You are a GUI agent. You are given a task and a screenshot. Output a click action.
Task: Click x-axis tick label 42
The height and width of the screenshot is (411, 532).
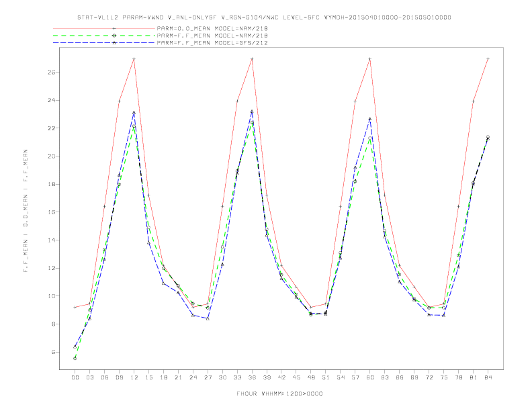tap(281, 377)
